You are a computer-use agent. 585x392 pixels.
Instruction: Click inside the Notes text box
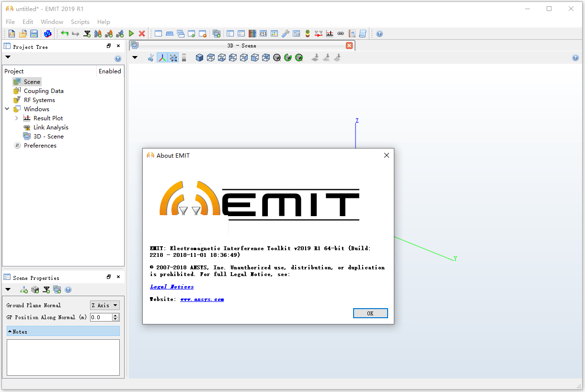point(63,357)
